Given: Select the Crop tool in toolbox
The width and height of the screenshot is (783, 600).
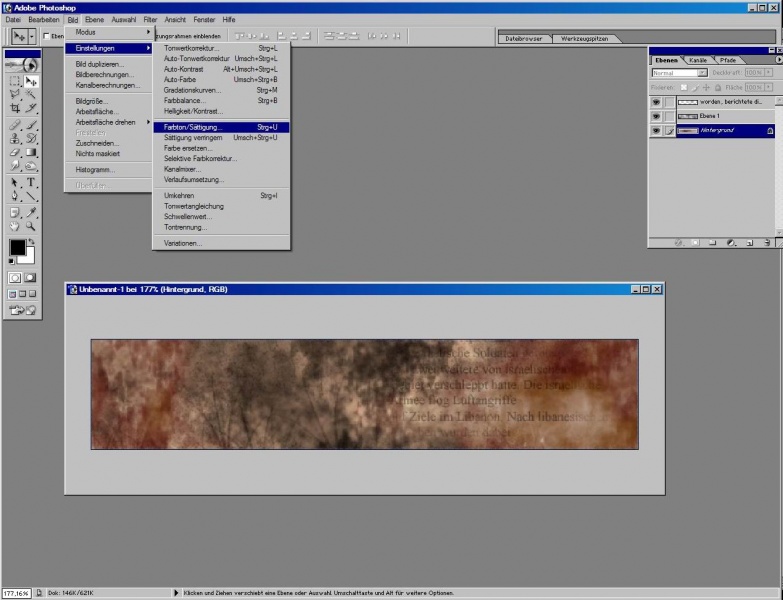Looking at the screenshot, I should [x=15, y=108].
